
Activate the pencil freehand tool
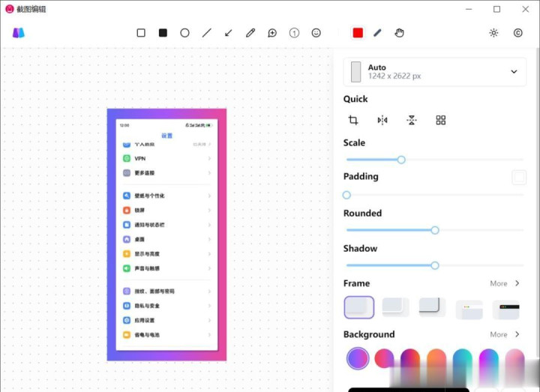click(250, 33)
